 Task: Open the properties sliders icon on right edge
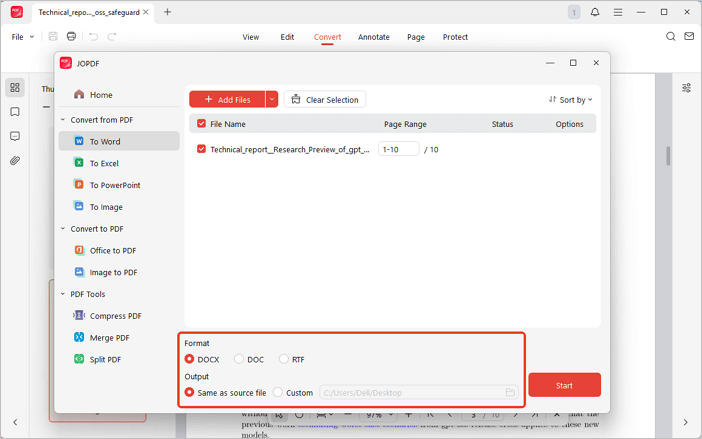click(686, 88)
